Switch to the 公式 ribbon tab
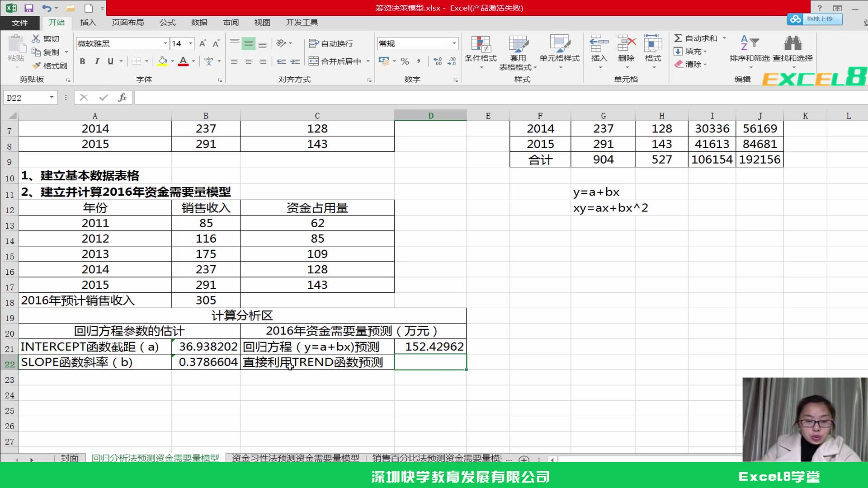Image resolution: width=868 pixels, height=488 pixels. pyautogui.click(x=167, y=22)
